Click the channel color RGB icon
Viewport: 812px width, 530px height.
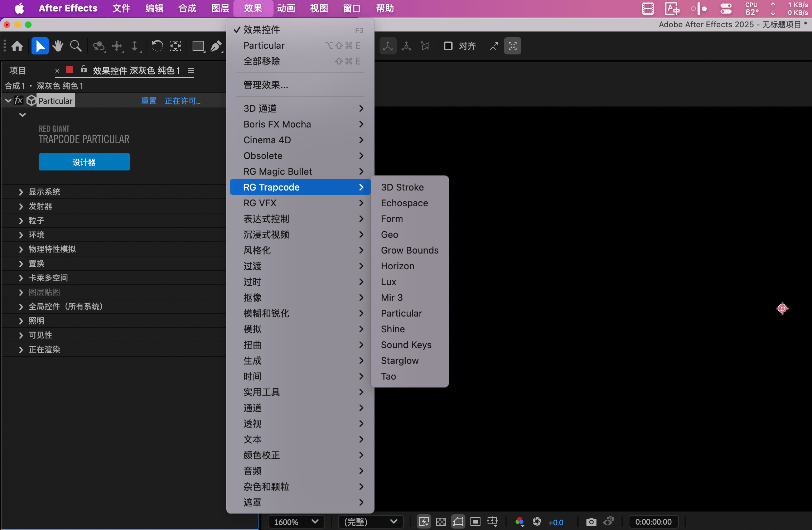[x=519, y=522]
